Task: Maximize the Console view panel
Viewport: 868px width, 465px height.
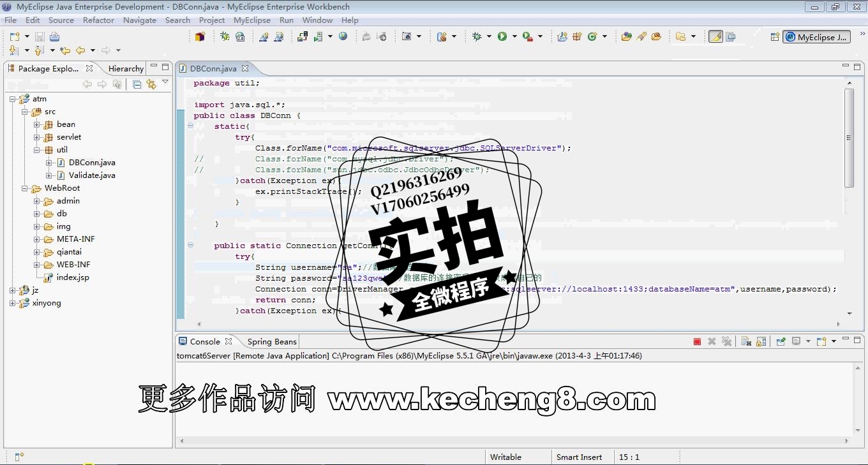Action: [x=858, y=340]
